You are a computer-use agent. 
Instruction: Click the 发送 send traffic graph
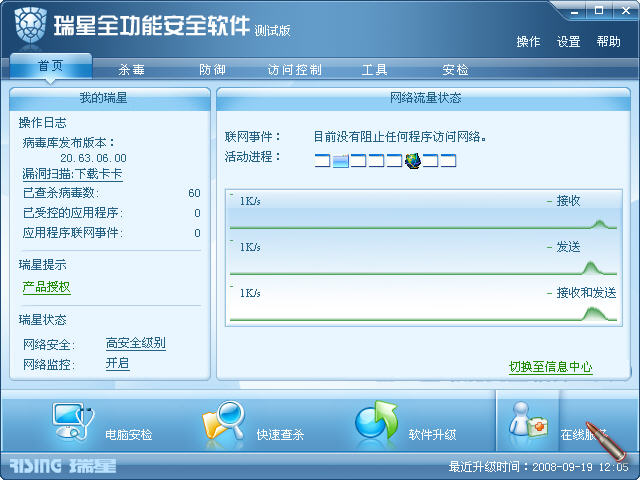pyautogui.click(x=424, y=258)
